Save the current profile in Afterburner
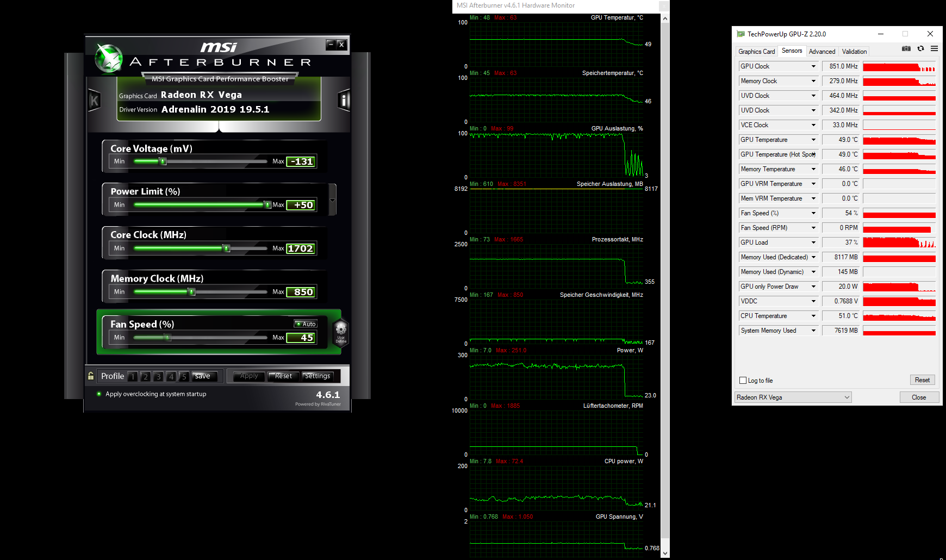946x560 pixels. [x=205, y=376]
